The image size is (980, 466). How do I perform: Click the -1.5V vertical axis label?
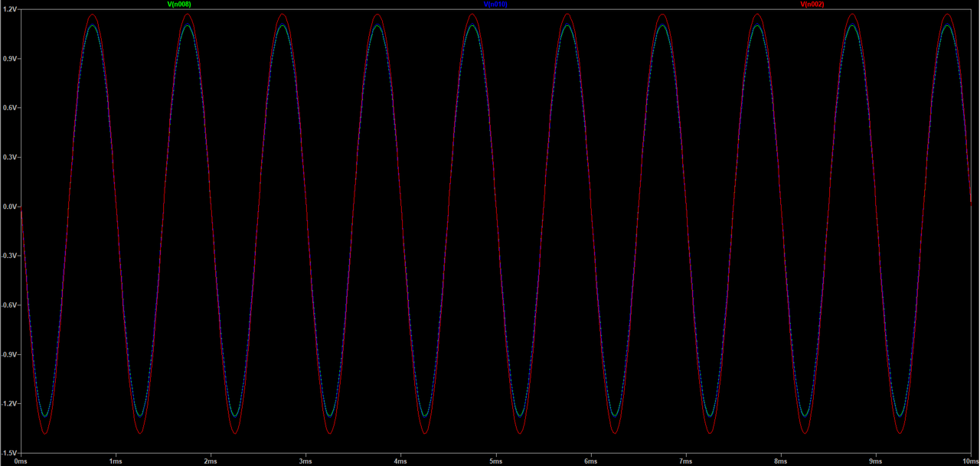tap(8, 453)
